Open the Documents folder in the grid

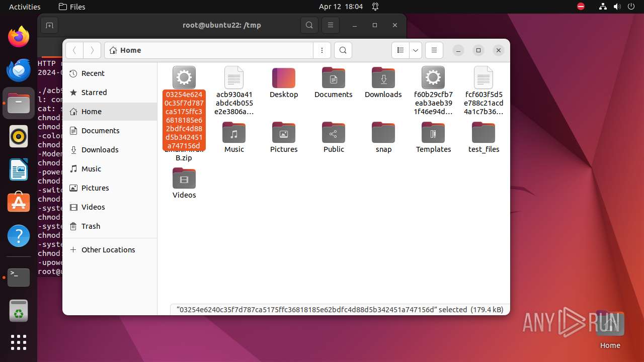pyautogui.click(x=334, y=83)
